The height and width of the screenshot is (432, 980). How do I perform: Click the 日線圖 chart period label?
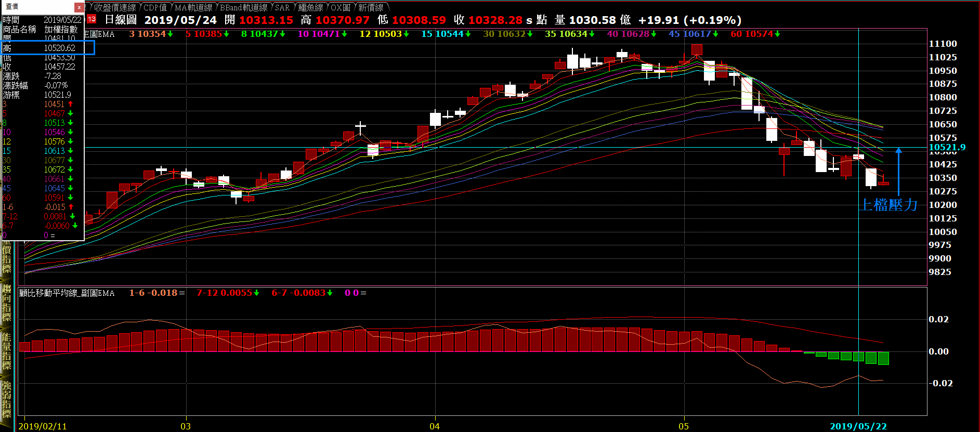click(121, 20)
